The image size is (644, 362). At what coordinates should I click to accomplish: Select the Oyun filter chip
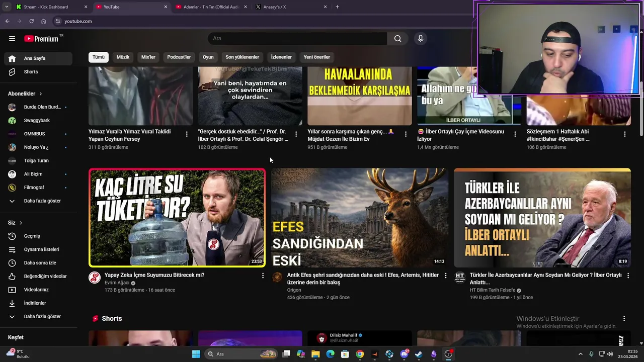(208, 57)
